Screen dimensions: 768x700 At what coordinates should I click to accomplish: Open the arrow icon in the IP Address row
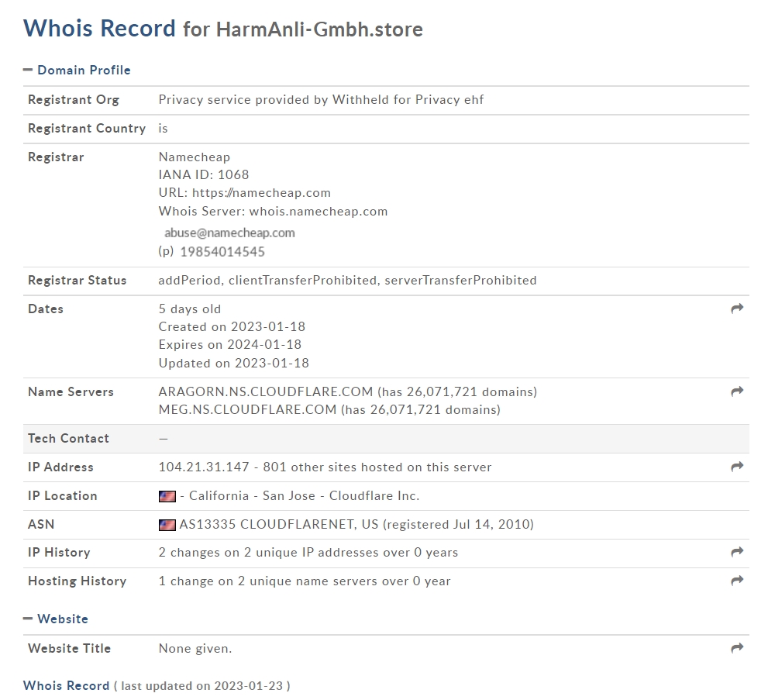[x=737, y=467]
